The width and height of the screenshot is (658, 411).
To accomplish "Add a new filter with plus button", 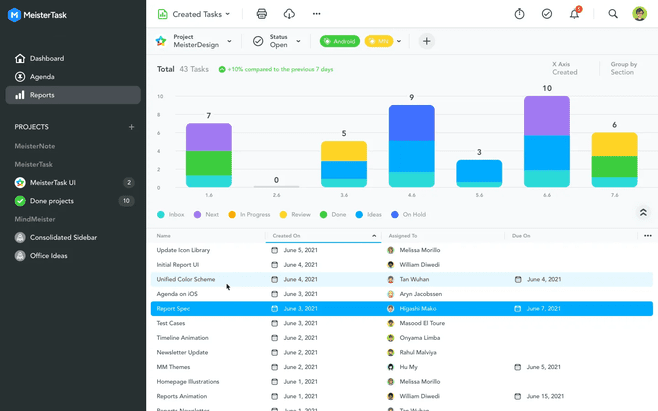I will [x=426, y=41].
